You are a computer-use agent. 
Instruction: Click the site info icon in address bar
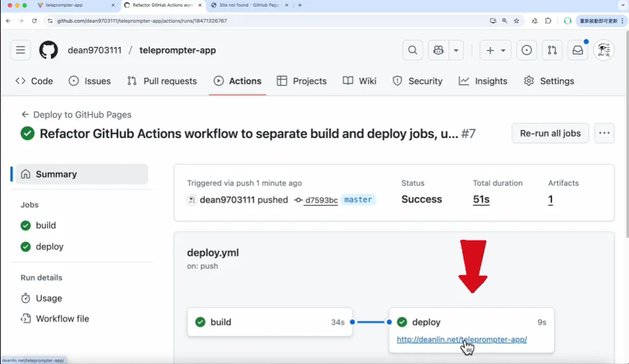50,21
